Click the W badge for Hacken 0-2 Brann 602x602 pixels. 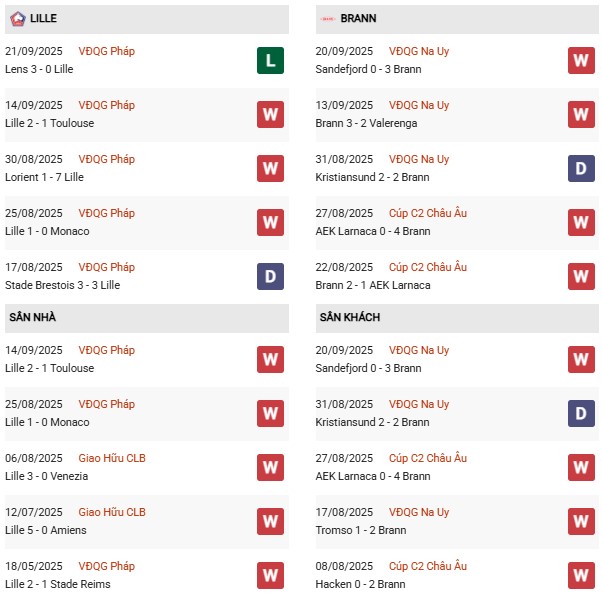point(581,576)
